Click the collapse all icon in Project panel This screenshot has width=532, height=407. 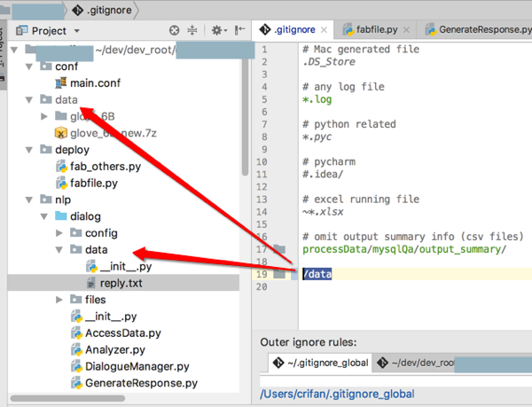coord(192,30)
